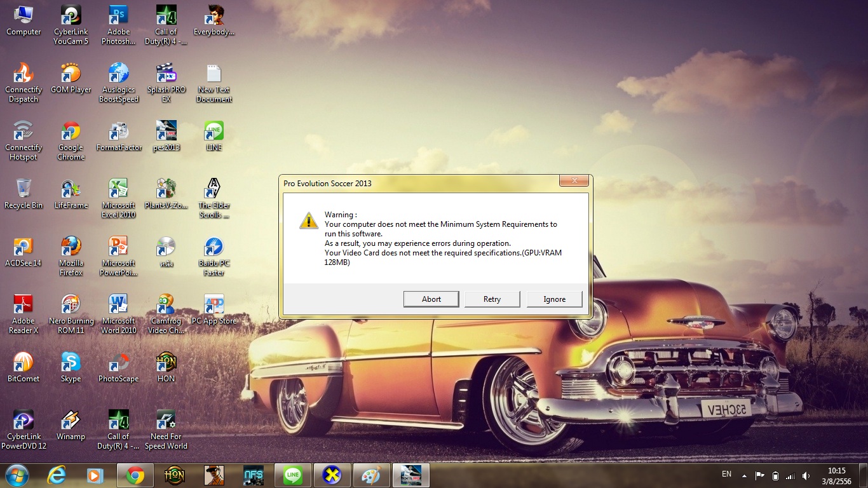Select the Recycle Bin
This screenshot has width=868, height=488.
coord(24,194)
